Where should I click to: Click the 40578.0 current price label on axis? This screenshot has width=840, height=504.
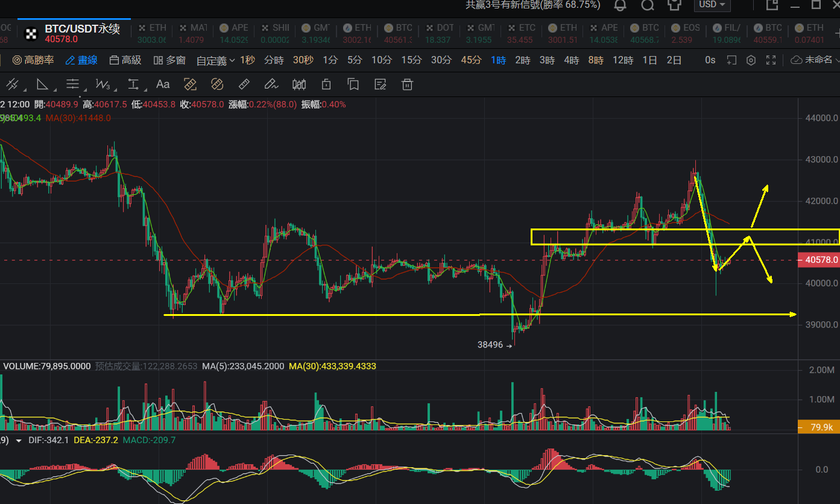click(818, 260)
